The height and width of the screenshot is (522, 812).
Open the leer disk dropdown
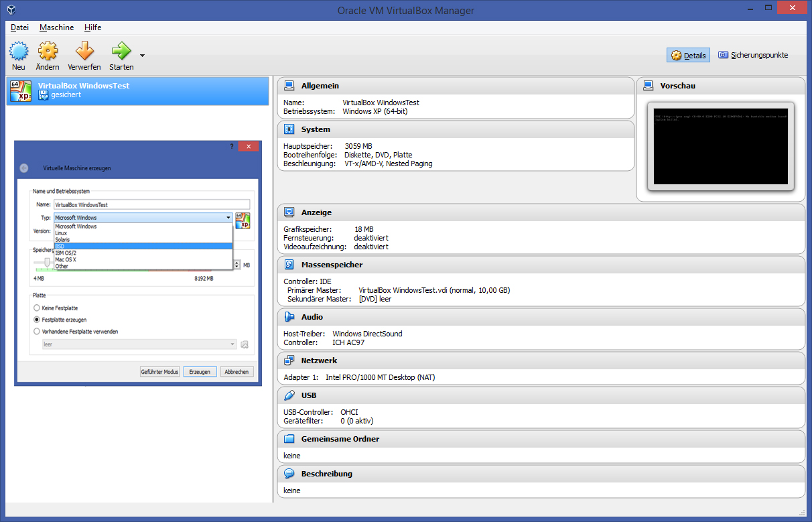click(x=139, y=344)
